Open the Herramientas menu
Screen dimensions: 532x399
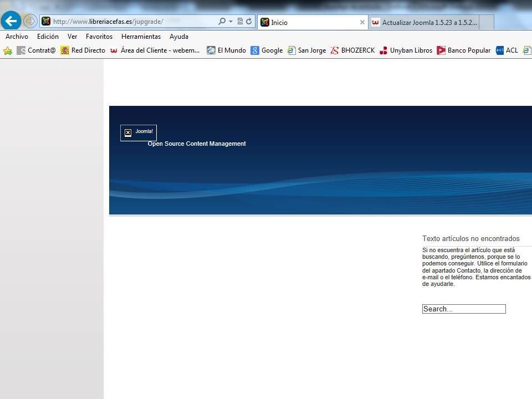pos(141,37)
